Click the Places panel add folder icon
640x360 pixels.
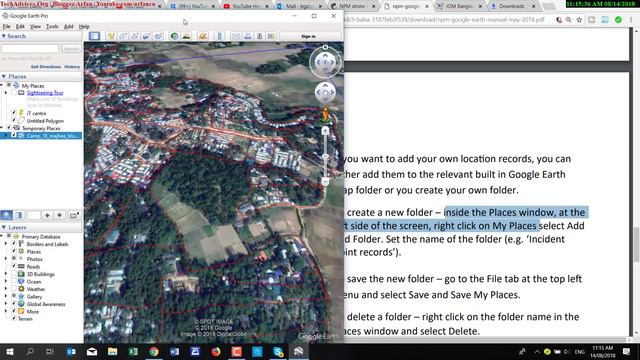(74, 215)
